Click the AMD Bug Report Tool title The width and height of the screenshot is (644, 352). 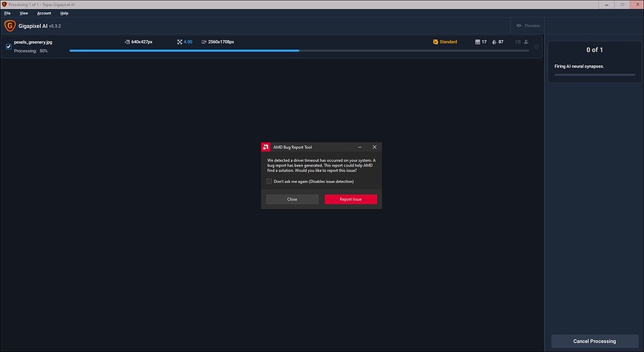(x=292, y=147)
